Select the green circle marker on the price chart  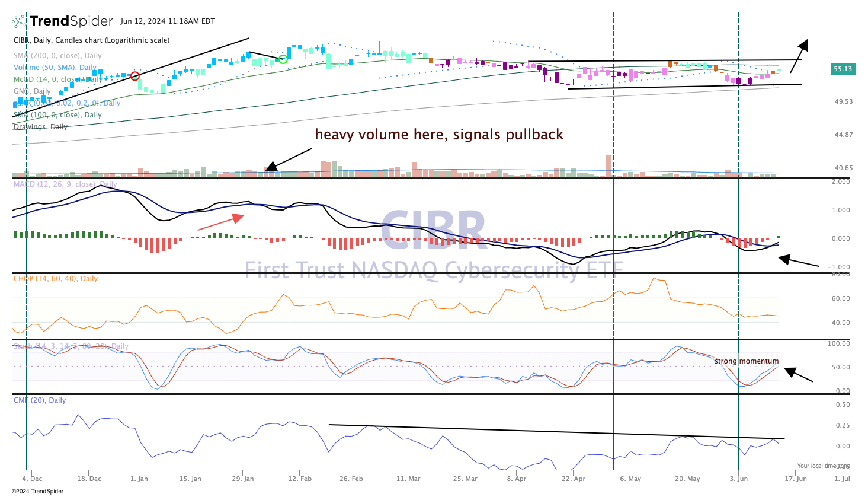pyautogui.click(x=283, y=59)
